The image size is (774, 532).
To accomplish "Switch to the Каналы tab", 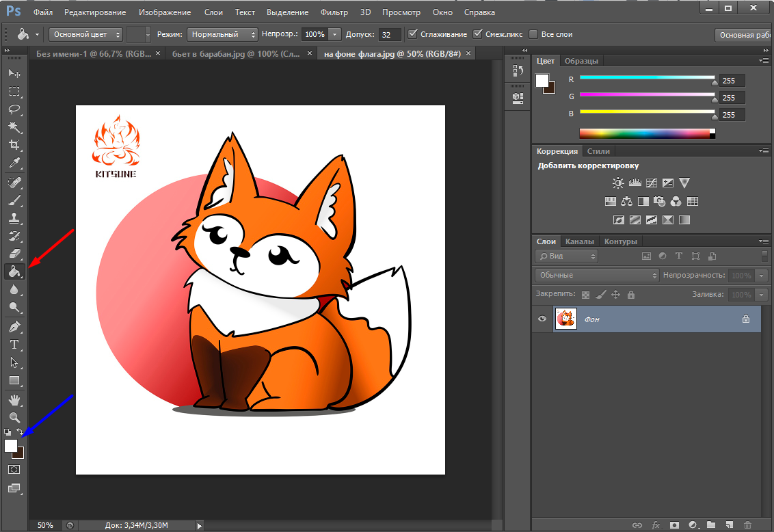I will click(580, 241).
